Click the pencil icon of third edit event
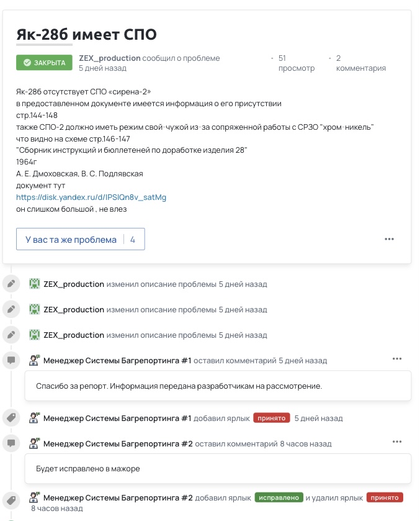 (11, 335)
